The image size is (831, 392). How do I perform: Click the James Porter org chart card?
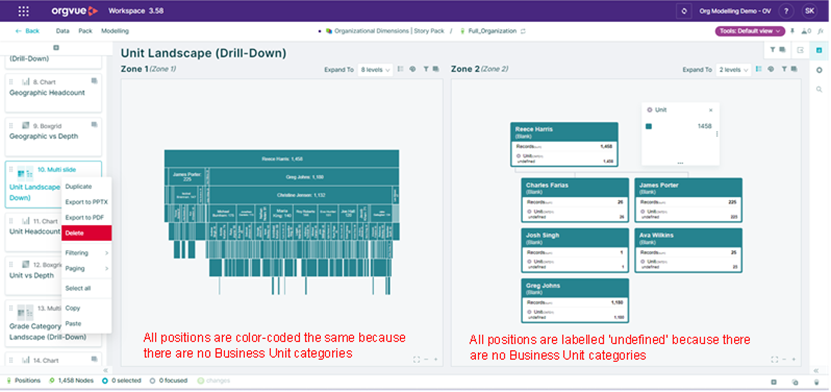pos(688,200)
